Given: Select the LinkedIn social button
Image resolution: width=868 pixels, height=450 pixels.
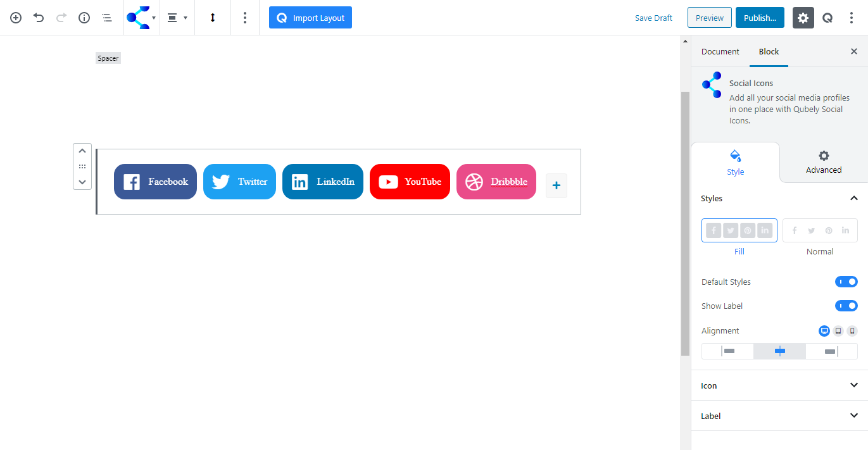Looking at the screenshot, I should pos(323,182).
